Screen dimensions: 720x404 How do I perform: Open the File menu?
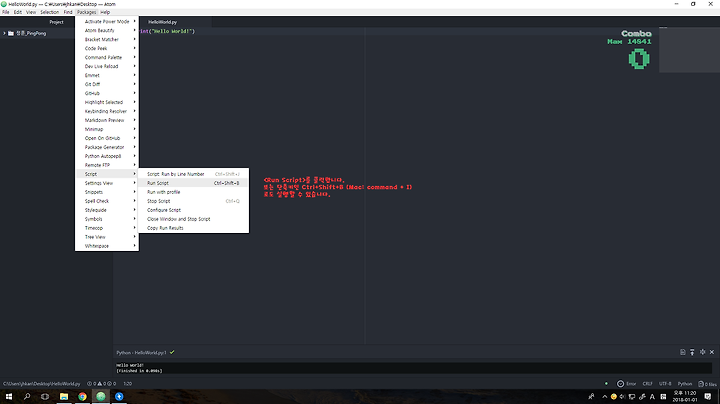6,12
